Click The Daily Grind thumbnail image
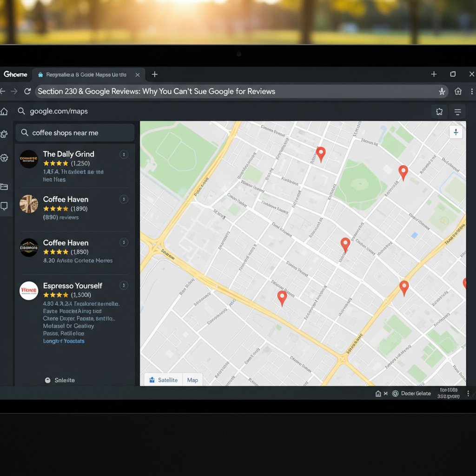The width and height of the screenshot is (476, 476). pyautogui.click(x=29, y=159)
